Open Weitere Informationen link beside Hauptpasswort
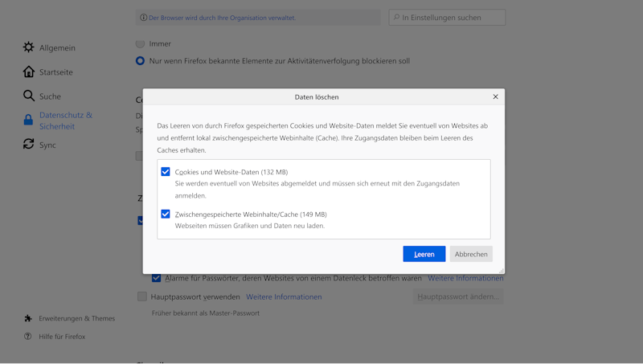This screenshot has width=643, height=364. pyautogui.click(x=284, y=297)
